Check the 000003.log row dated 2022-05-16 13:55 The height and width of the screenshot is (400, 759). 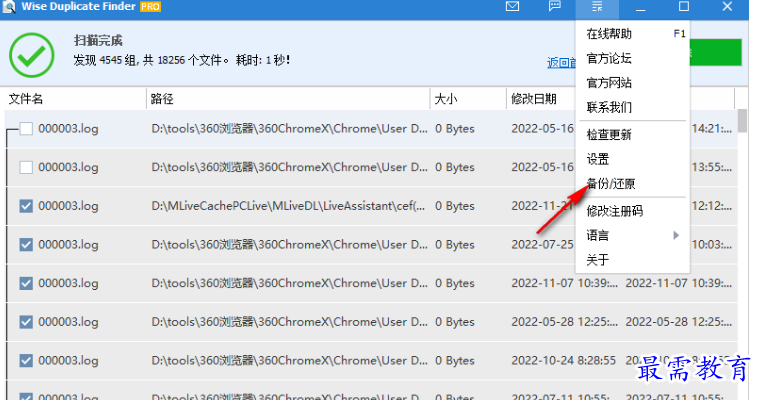click(26, 168)
